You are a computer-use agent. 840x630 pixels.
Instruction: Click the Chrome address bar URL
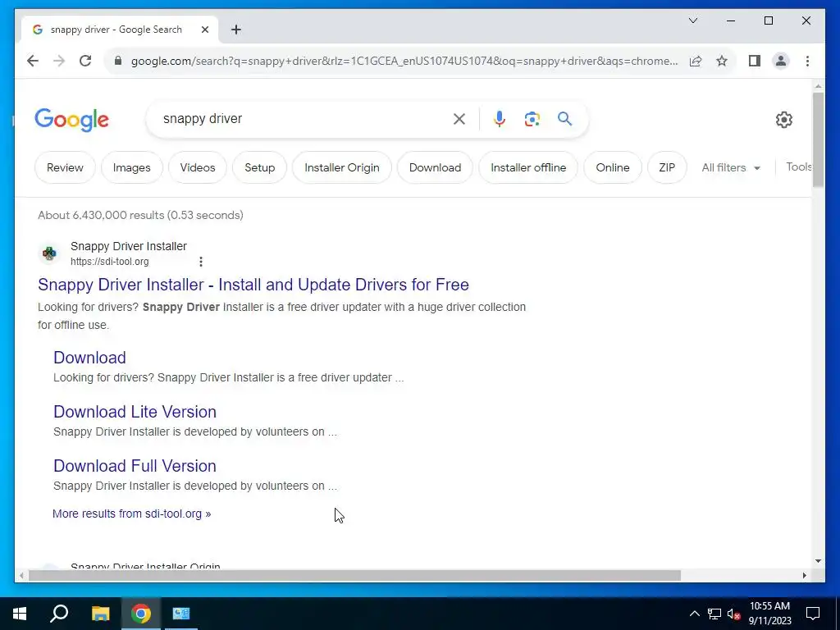(x=404, y=61)
